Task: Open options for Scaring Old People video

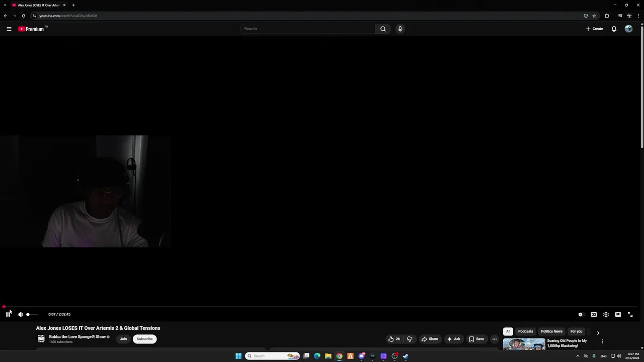Action: (602, 341)
